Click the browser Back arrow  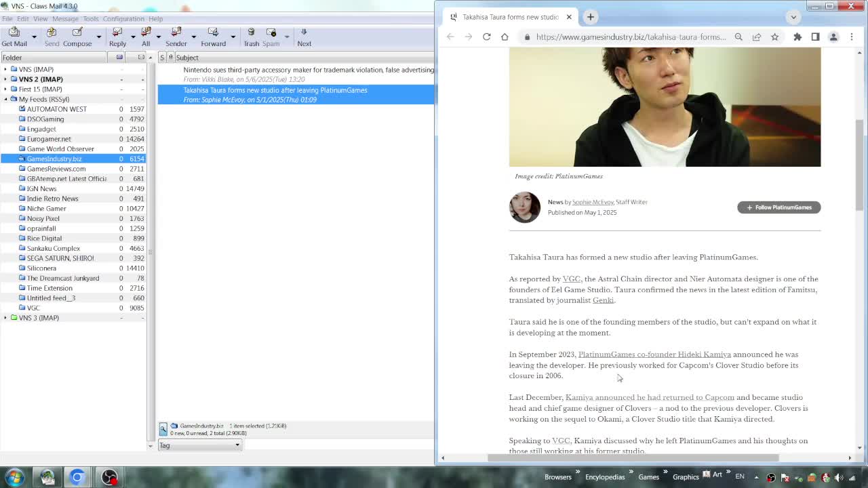(450, 37)
